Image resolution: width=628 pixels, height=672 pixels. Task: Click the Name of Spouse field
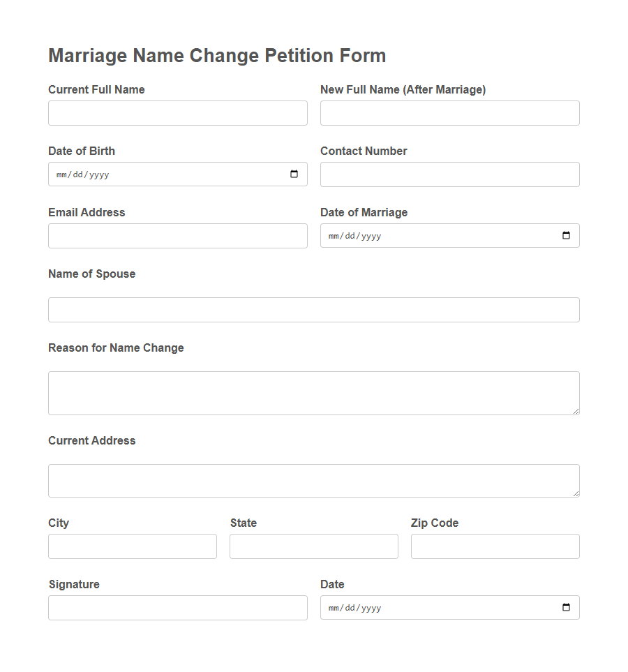point(313,309)
